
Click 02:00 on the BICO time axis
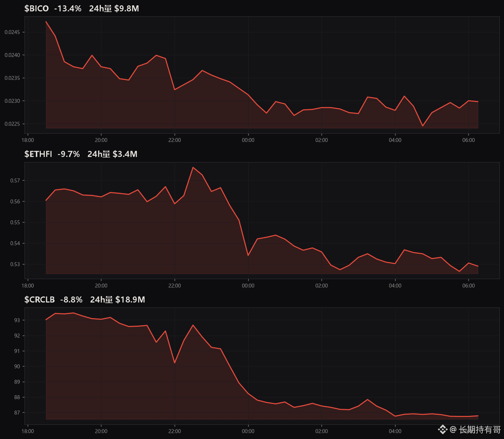pyautogui.click(x=322, y=140)
